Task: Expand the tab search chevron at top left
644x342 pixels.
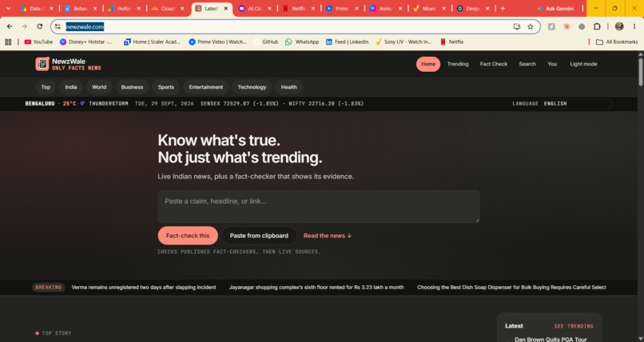Action: pyautogui.click(x=8, y=8)
